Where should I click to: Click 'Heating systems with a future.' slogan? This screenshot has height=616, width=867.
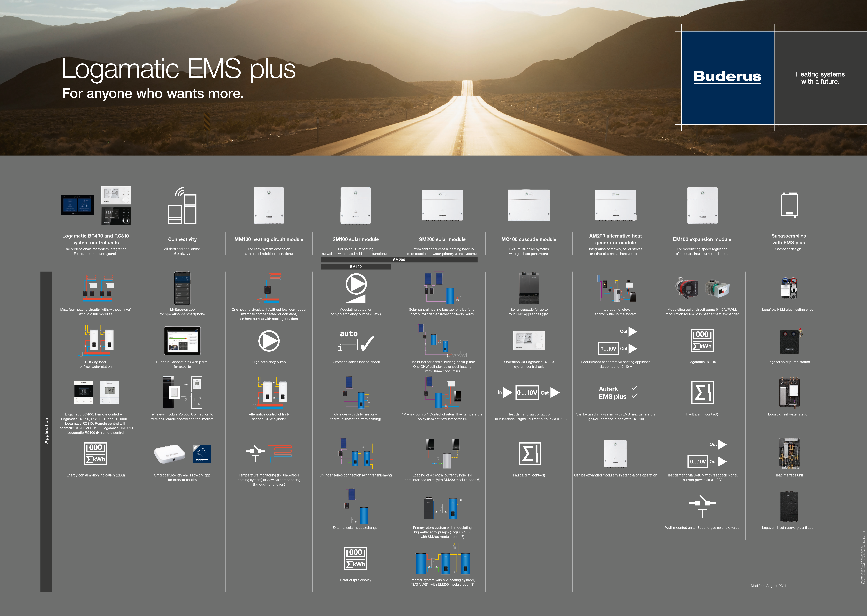(x=820, y=78)
